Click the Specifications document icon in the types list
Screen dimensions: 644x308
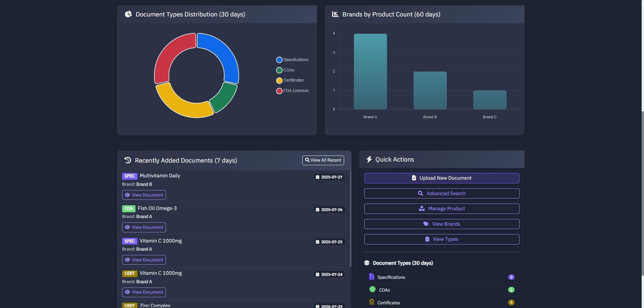(372, 276)
